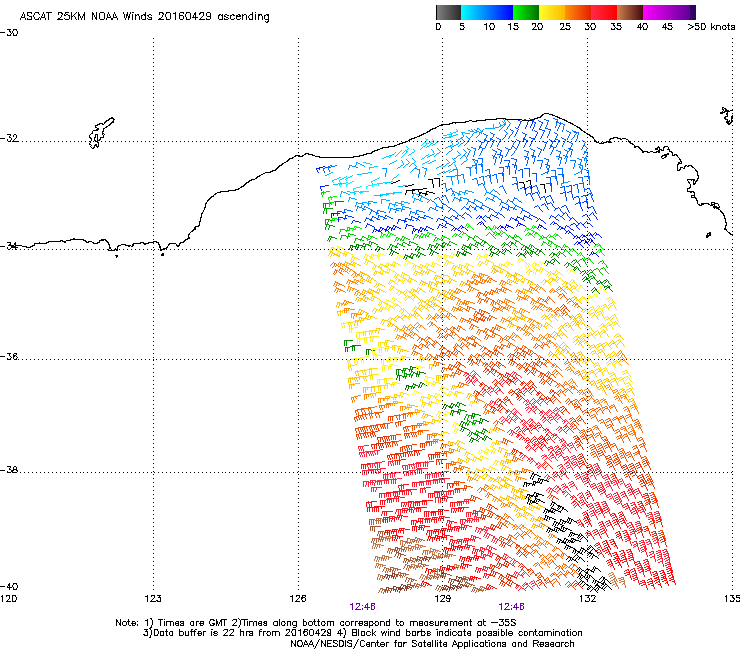Click the "123" longitude axis label

pyautogui.click(x=153, y=599)
